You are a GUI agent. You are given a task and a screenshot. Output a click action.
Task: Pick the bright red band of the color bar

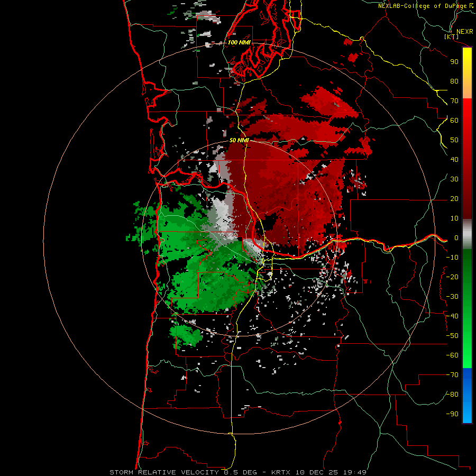pyautogui.click(x=467, y=109)
